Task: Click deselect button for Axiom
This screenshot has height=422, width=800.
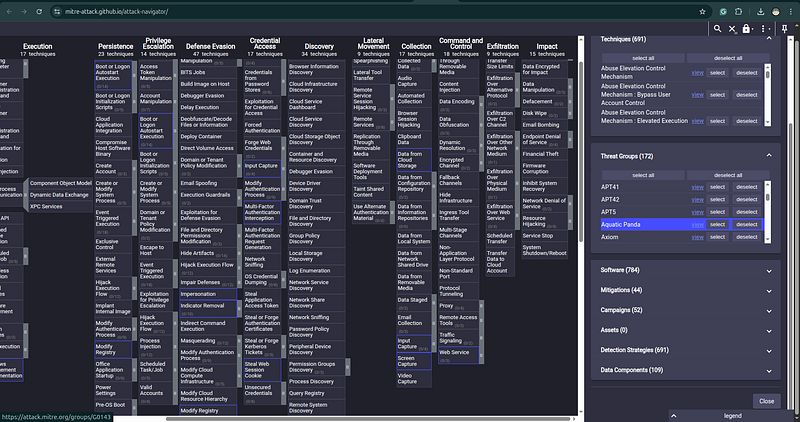Action: click(x=747, y=237)
